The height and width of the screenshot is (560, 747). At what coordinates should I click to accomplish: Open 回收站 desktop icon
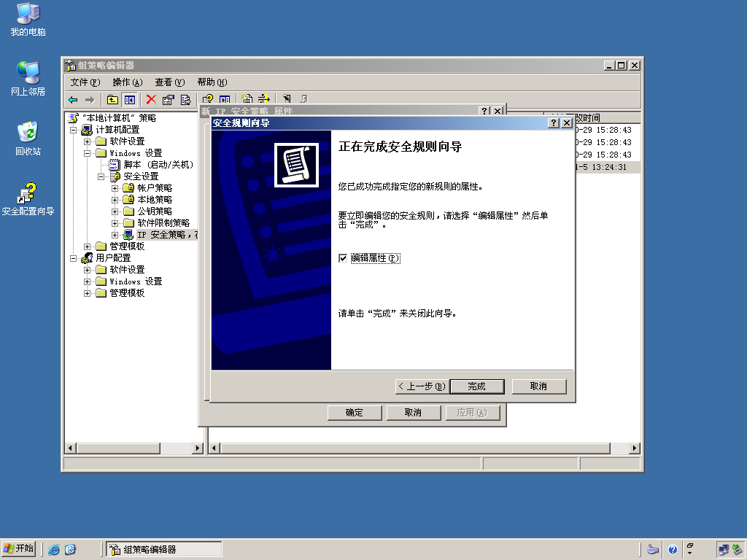pyautogui.click(x=28, y=139)
